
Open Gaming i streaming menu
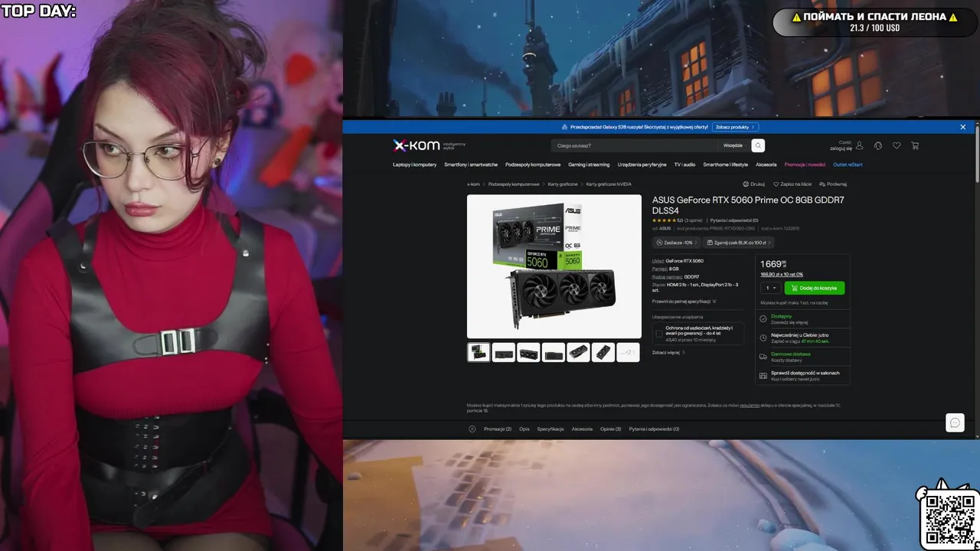589,165
